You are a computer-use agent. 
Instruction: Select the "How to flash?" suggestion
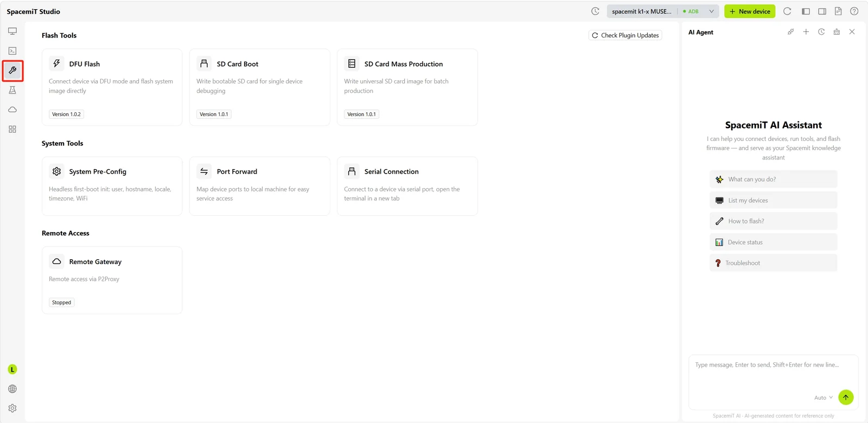click(x=773, y=221)
